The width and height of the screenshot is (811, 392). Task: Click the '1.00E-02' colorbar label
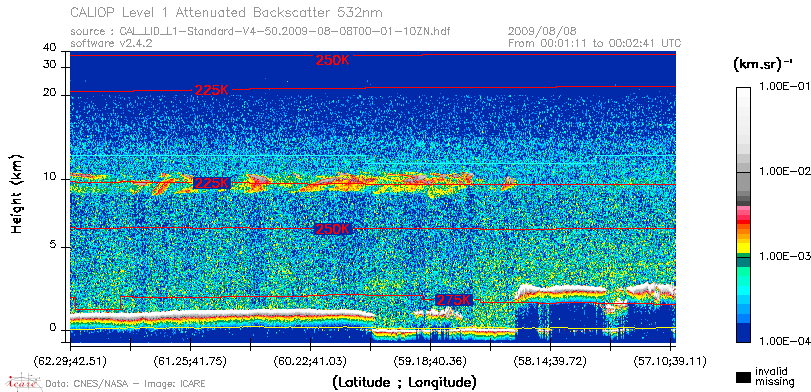click(785, 171)
